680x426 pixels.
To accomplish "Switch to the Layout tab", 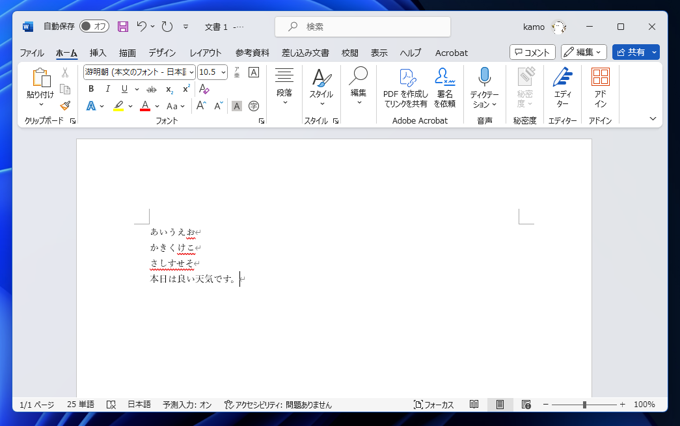I will [206, 53].
